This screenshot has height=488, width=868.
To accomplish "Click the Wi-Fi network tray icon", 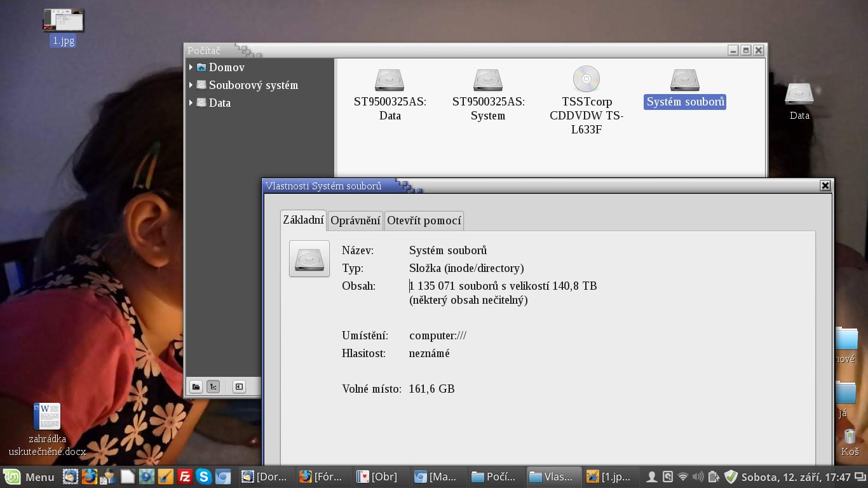I will [683, 477].
